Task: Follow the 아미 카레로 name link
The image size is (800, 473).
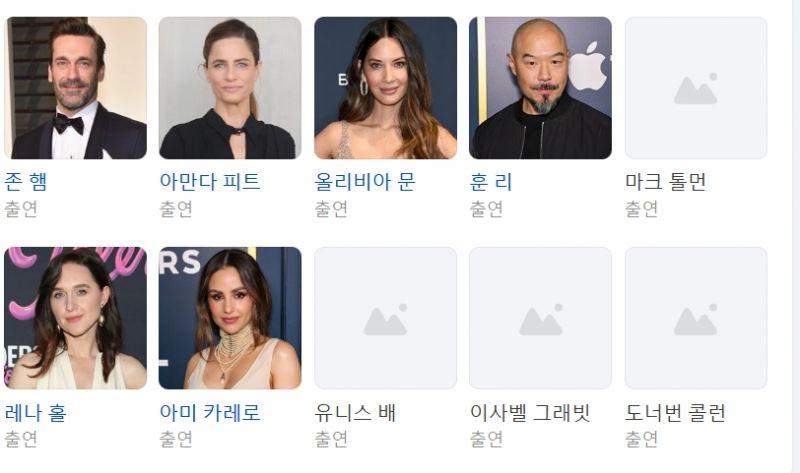Action: [x=210, y=412]
